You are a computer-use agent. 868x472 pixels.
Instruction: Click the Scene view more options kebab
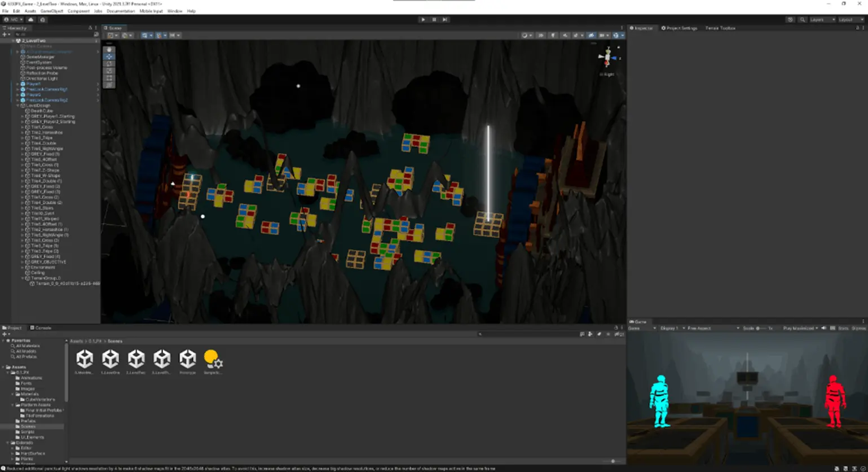(622, 28)
